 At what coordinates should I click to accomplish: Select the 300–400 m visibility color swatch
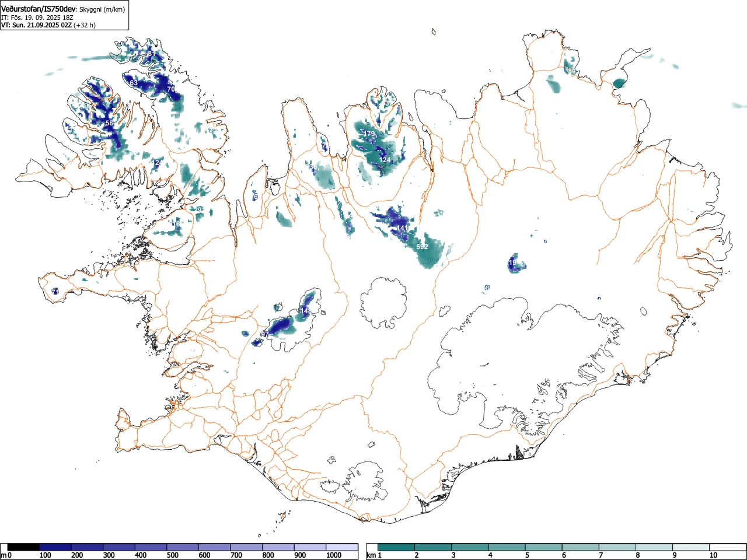coord(119,547)
